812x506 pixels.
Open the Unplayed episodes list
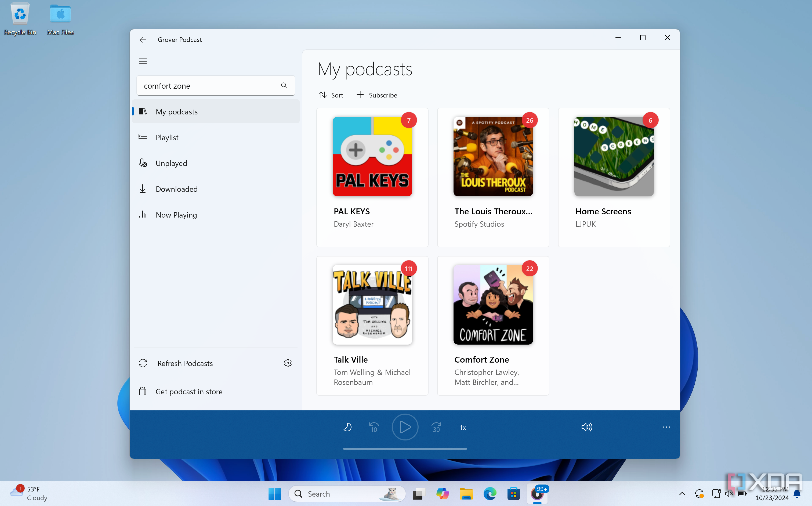pos(216,163)
